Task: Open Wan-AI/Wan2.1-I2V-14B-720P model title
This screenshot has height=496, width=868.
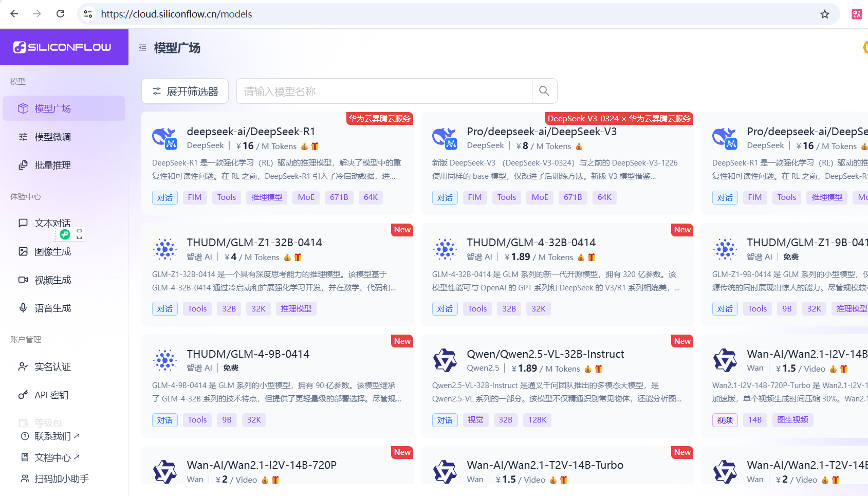Action: click(x=262, y=465)
